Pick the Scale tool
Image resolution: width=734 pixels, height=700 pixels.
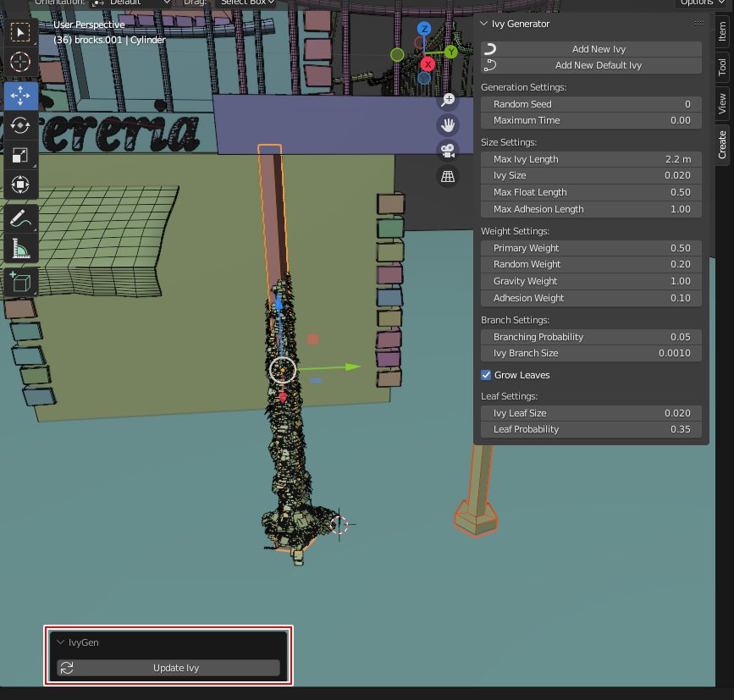click(x=20, y=155)
